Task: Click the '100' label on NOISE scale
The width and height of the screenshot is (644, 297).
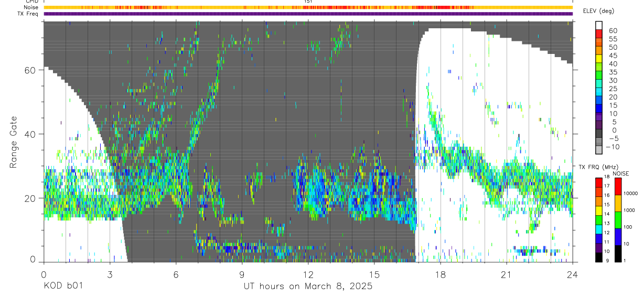Action: click(x=629, y=227)
